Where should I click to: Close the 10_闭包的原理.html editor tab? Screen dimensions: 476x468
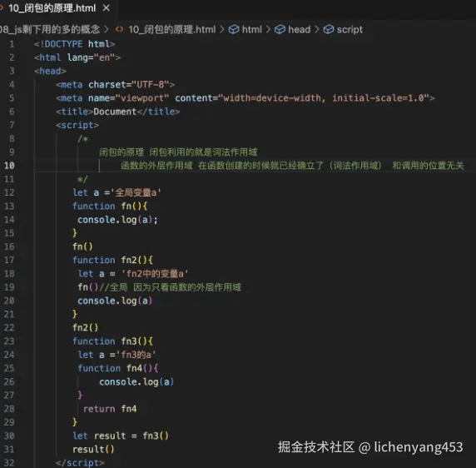pos(106,8)
